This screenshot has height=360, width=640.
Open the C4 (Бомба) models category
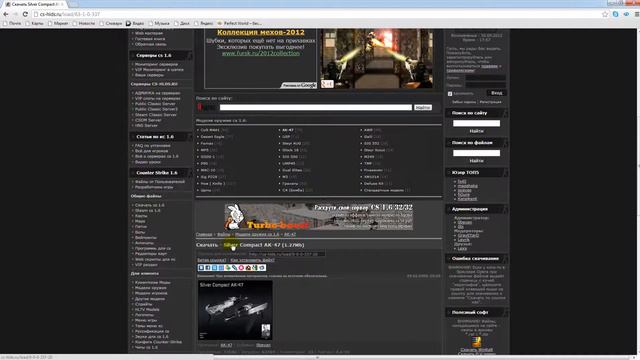(x=293, y=190)
